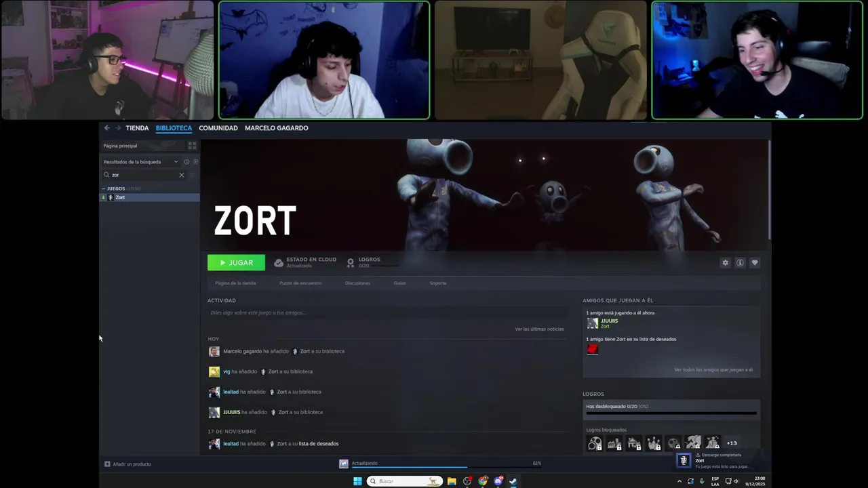Screen dimensions: 868x488
Task: Add Zort to favorites heart icon
Action: pos(755,263)
